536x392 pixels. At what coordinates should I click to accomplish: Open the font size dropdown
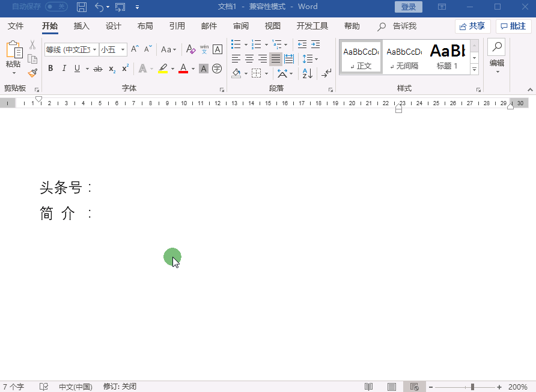[122, 49]
